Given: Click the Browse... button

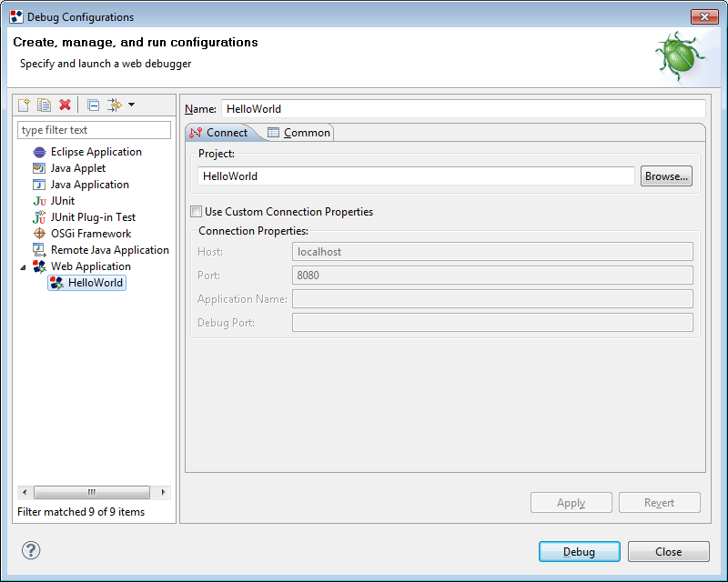Looking at the screenshot, I should click(666, 176).
